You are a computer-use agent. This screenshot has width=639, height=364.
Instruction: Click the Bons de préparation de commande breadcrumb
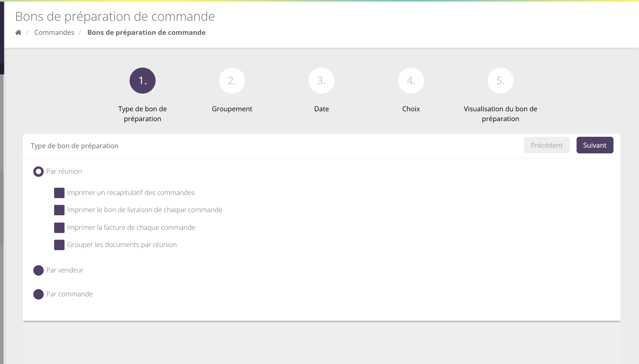pos(146,32)
